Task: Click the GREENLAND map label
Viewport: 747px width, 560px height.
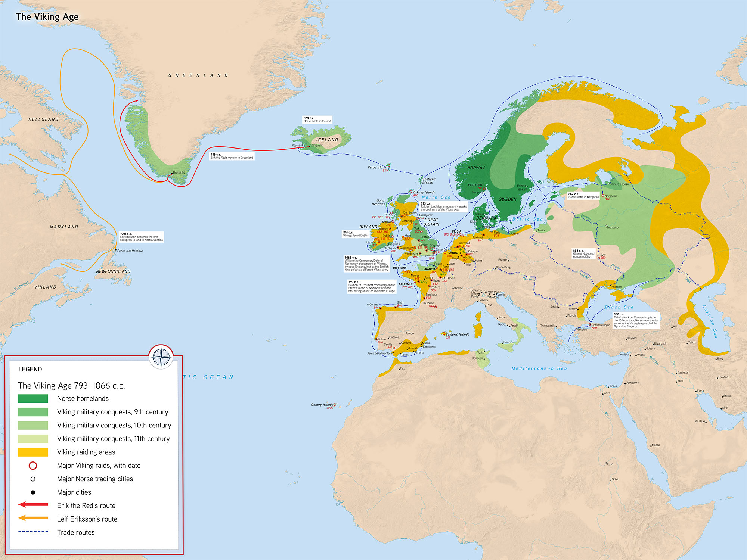Action: click(198, 75)
